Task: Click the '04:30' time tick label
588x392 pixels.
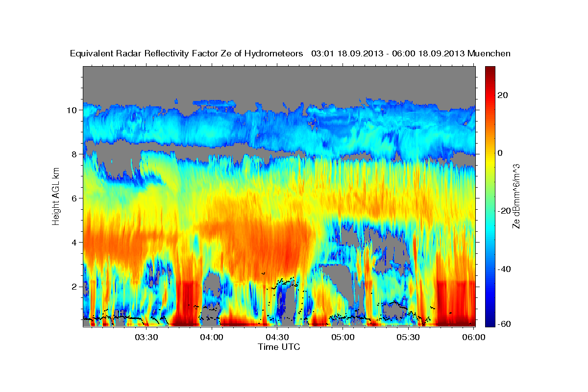Action: pos(277,337)
